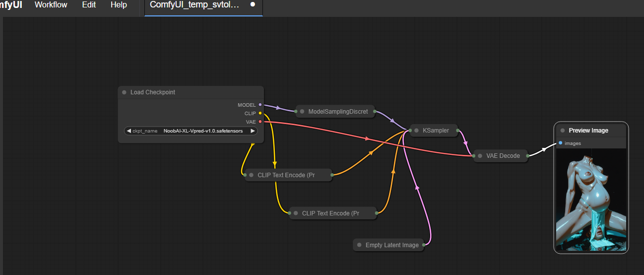Click input slot of CLIP Text Encode nearest Empty Latent Image
Image resolution: width=644 pixels, height=275 pixels.
(x=289, y=213)
